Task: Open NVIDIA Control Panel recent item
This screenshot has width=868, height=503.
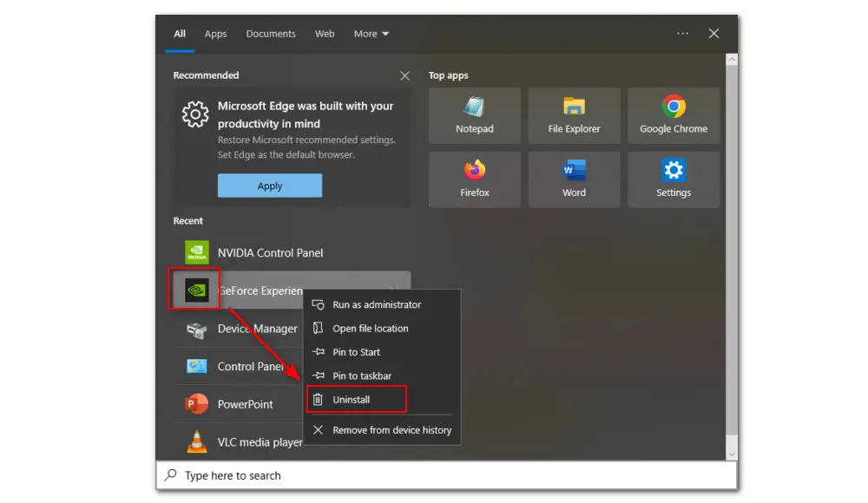Action: (x=269, y=252)
